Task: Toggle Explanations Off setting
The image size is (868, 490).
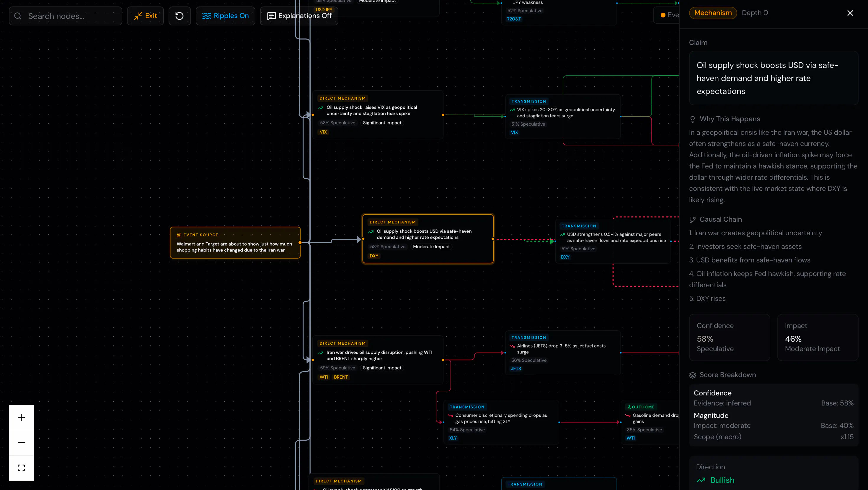Action: click(x=299, y=16)
